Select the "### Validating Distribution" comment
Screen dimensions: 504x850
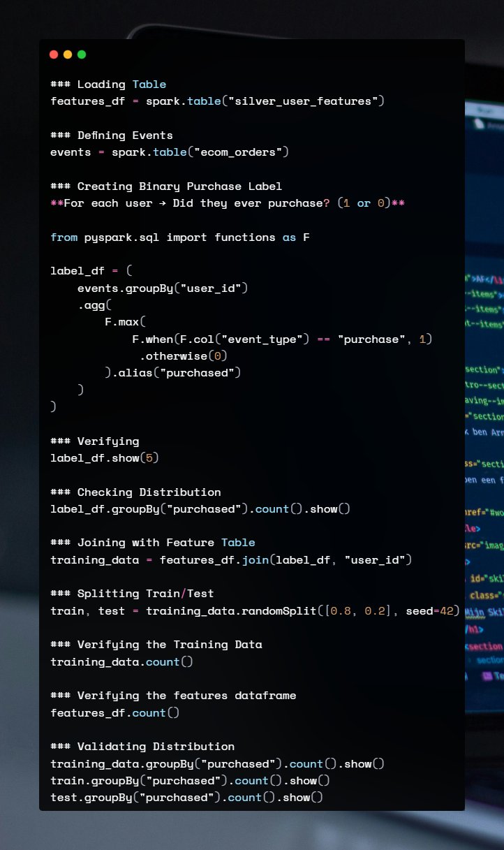[x=142, y=747]
